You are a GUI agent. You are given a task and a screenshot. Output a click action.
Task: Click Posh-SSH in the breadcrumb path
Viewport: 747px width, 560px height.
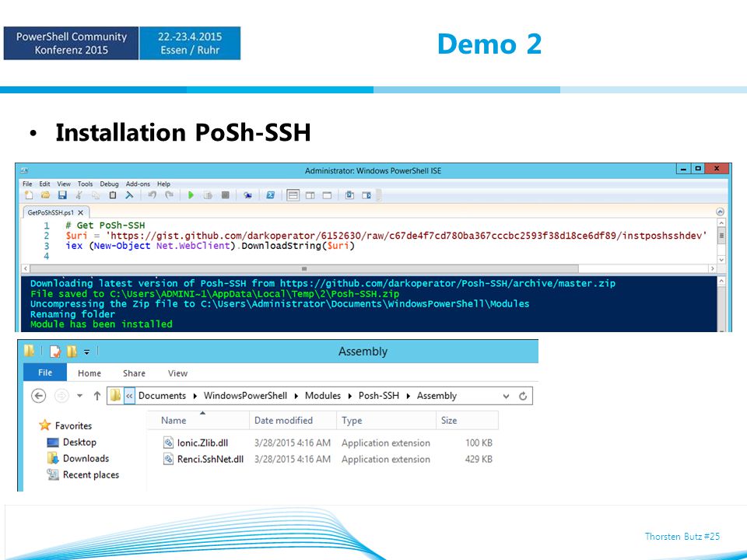pyautogui.click(x=379, y=396)
